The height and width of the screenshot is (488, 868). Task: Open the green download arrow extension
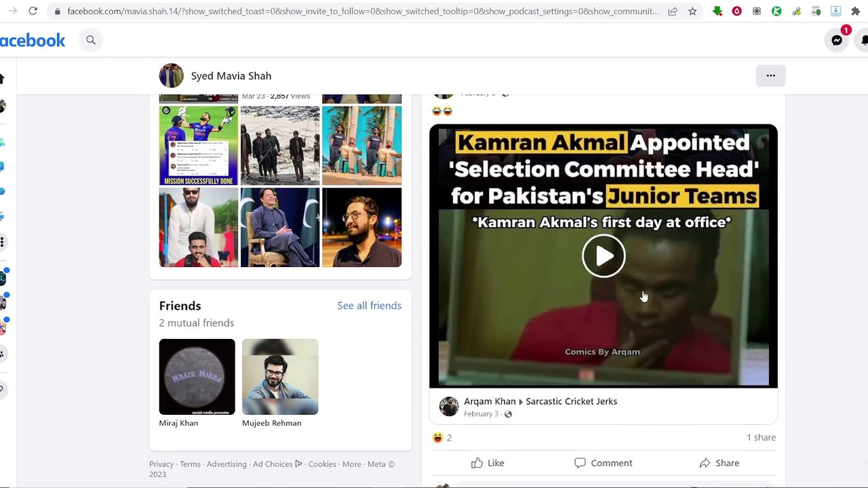717,12
